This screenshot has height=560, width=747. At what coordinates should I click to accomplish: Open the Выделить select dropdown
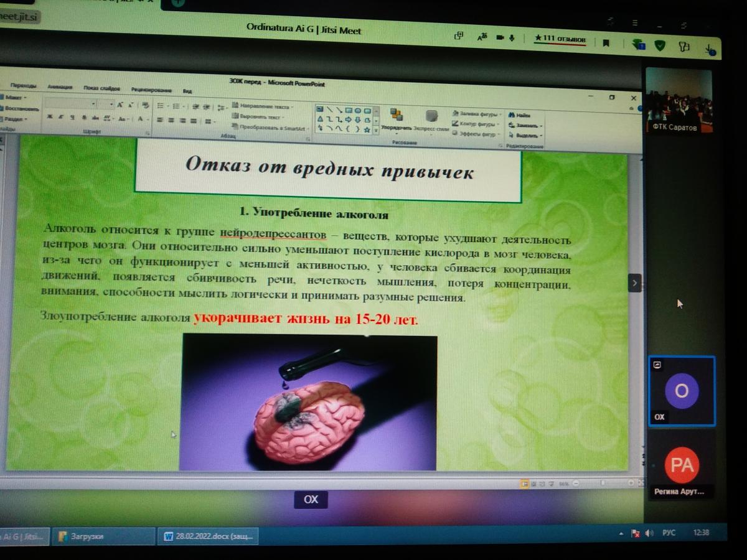525,135
